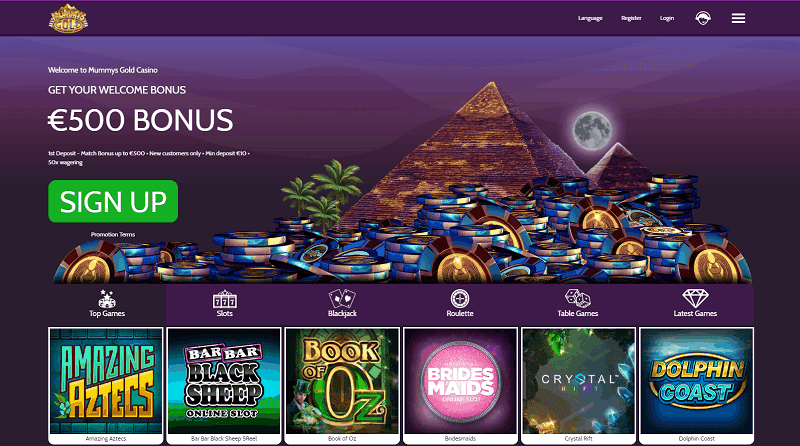Viewport: 800px width, 446px height.
Task: Select the Top Games category icon
Action: pos(107,298)
